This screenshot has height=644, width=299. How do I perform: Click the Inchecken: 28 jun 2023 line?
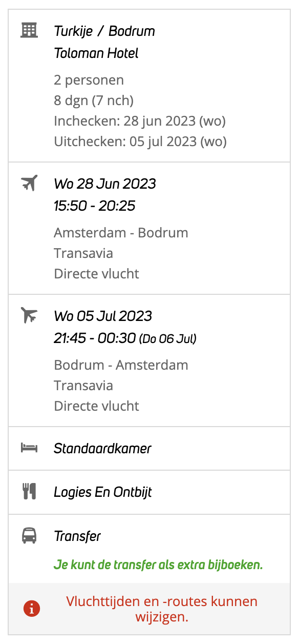(x=140, y=122)
